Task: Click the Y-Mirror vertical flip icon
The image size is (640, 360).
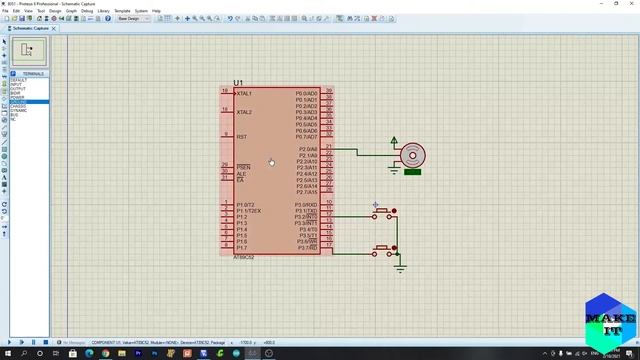Action: click(4, 234)
